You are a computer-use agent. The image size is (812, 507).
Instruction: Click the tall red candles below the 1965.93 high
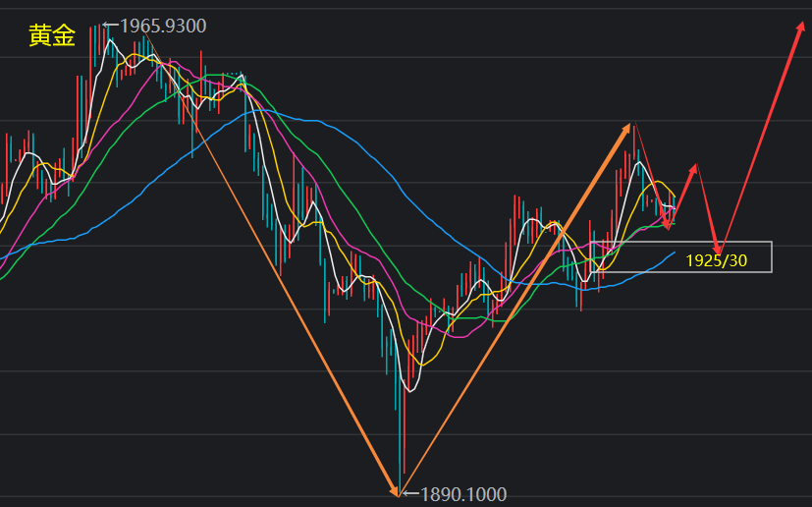coord(98,59)
